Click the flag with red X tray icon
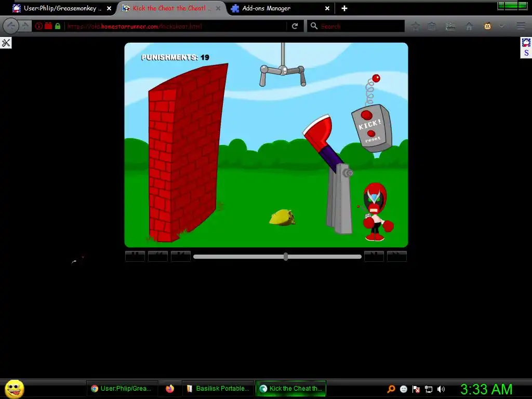This screenshot has width=532, height=399. coord(416,389)
